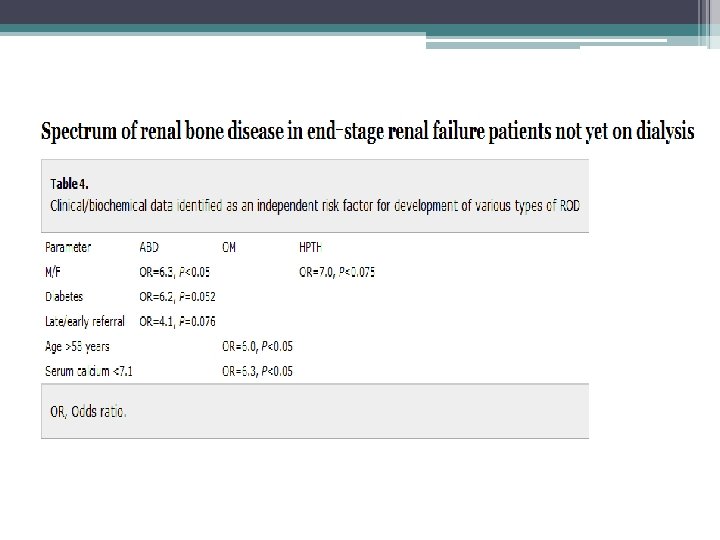The image size is (720, 540).
Task: Select the 'Diabetes' row label
Action: [x=66, y=296]
